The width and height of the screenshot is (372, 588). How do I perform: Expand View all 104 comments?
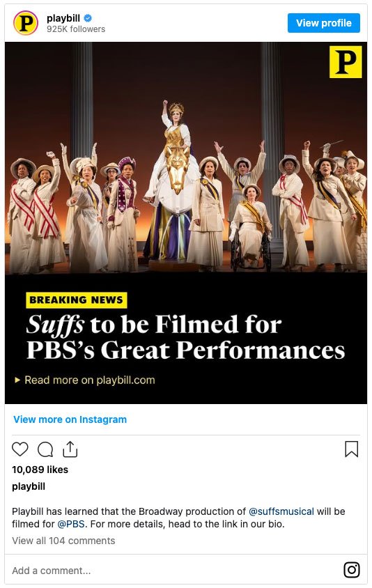pos(63,541)
